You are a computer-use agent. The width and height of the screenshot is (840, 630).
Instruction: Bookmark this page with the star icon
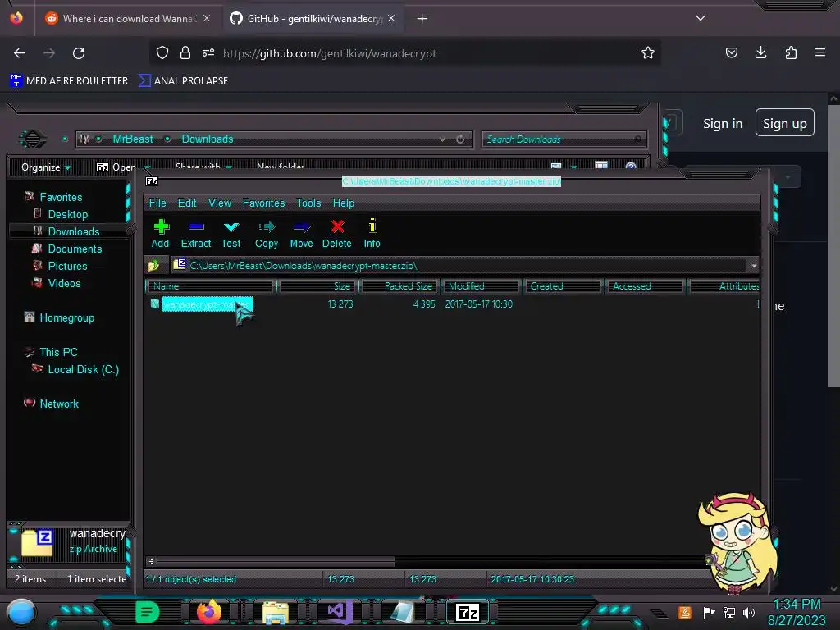[648, 52]
